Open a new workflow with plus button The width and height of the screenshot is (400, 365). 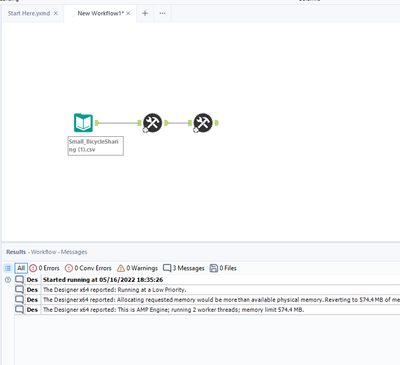coord(145,13)
